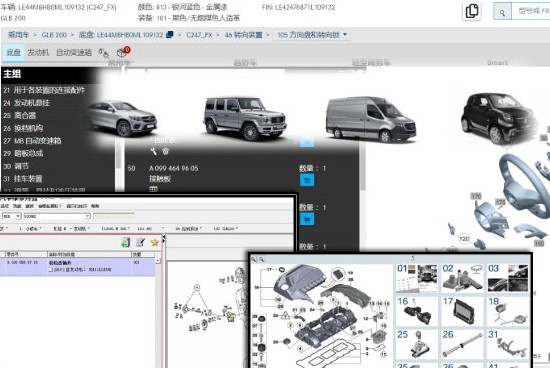The width and height of the screenshot is (550, 368).
Task: Click the yellow star favorites icon
Action: click(155, 242)
